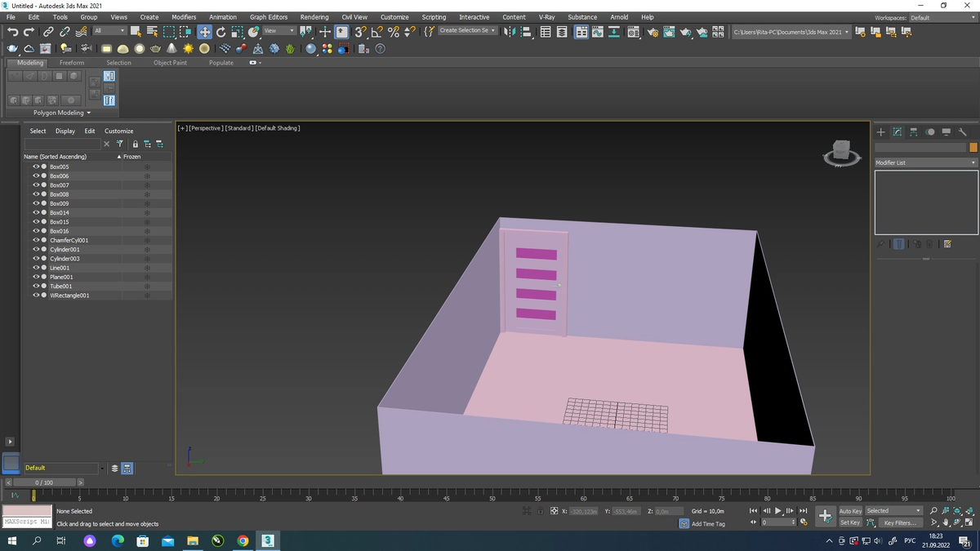Click the cone primitive icon in toolbar
Image resolution: width=980 pixels, height=551 pixels.
[x=171, y=49]
